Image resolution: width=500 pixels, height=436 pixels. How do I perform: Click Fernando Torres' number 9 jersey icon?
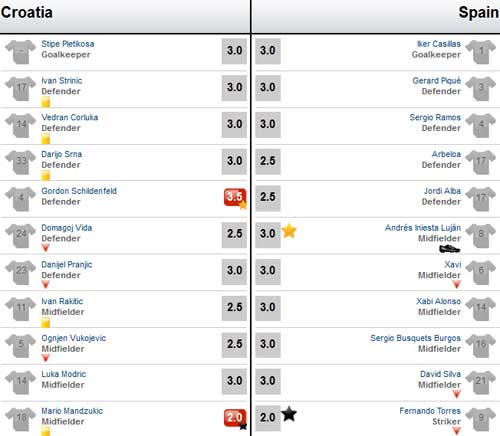tap(481, 419)
